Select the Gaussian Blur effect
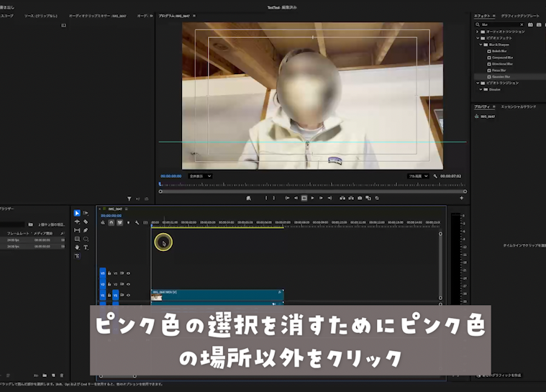Screen dimensions: 546x392 point(501,76)
